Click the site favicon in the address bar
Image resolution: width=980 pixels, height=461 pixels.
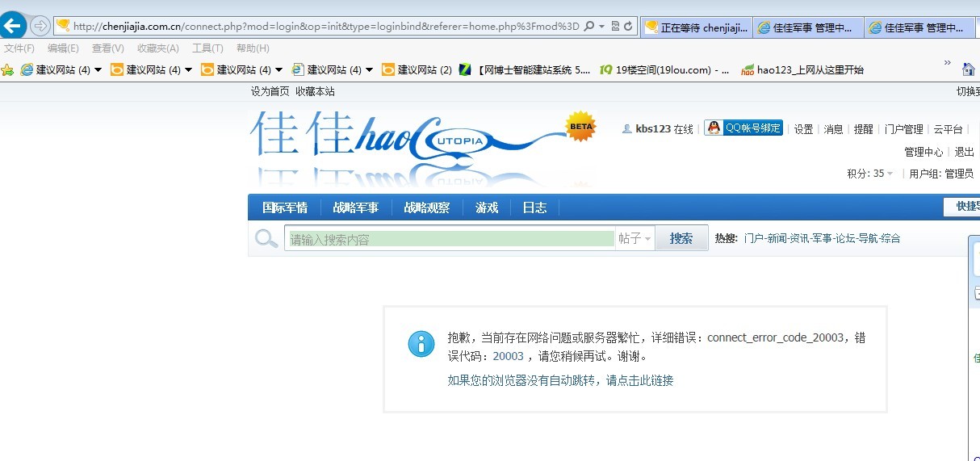[x=63, y=26]
